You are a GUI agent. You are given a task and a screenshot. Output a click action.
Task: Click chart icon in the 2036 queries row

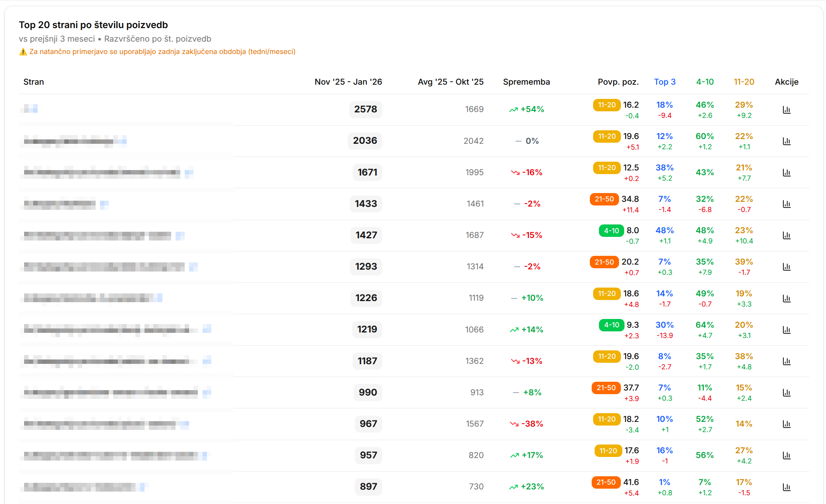tap(787, 141)
